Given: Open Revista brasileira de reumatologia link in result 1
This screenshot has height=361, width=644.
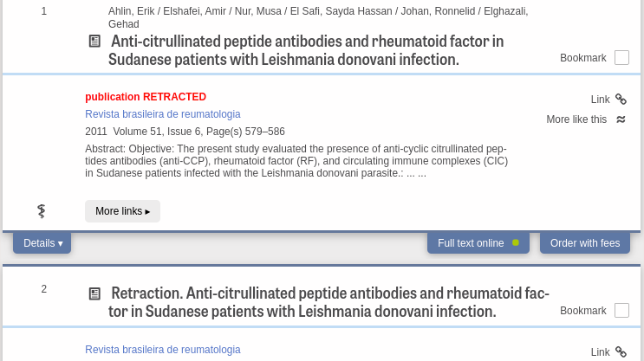Looking at the screenshot, I should [163, 114].
